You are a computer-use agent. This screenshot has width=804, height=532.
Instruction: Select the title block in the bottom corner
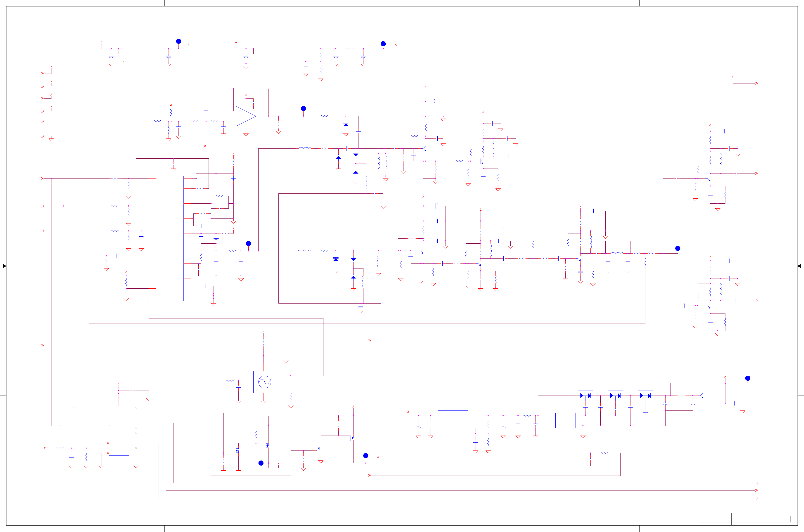coord(749,519)
